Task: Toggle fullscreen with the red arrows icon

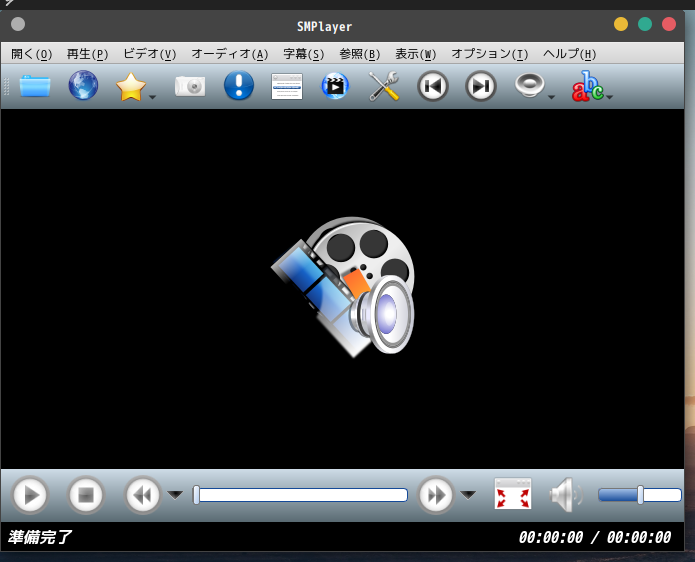Action: 513,494
